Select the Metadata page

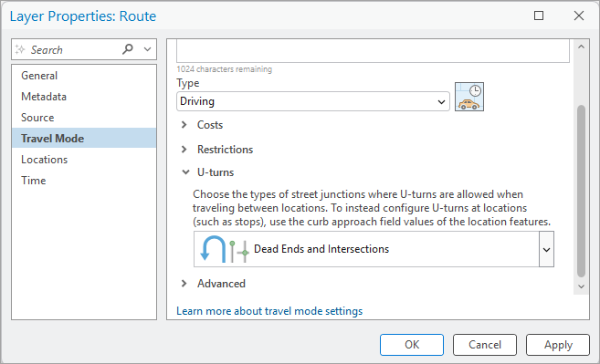tap(84, 97)
